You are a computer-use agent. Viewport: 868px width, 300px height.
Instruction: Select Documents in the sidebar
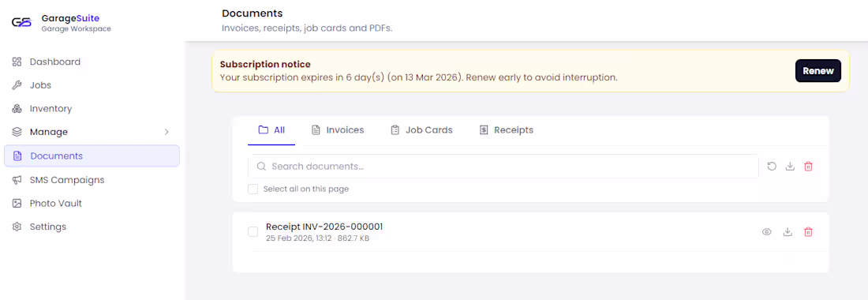92,156
